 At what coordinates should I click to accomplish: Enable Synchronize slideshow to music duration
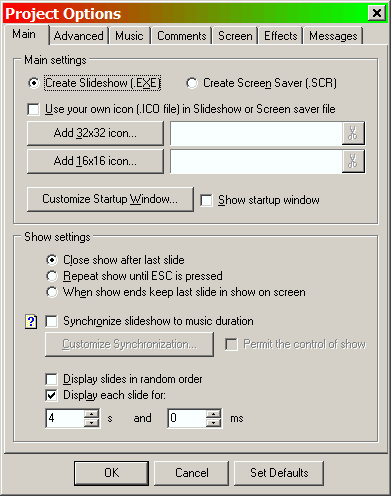point(51,321)
